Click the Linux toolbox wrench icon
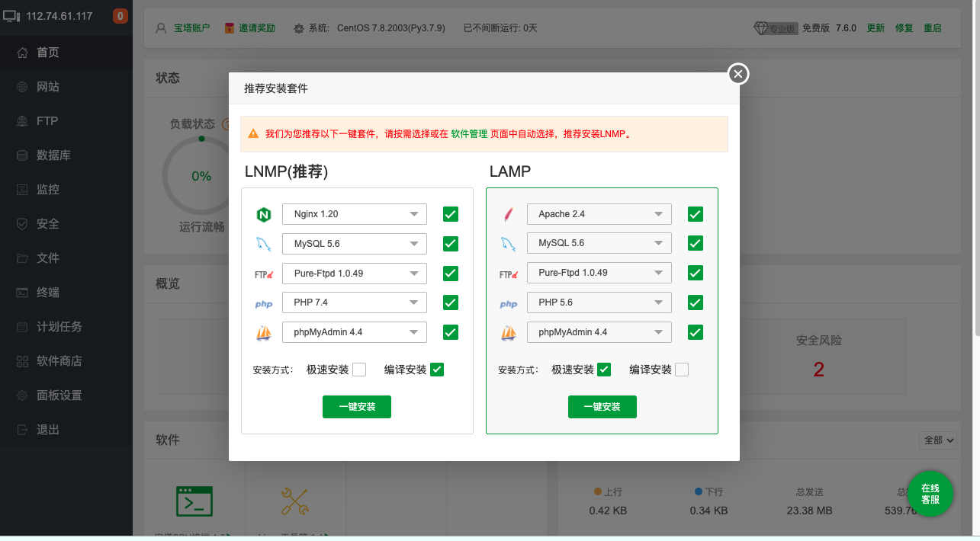The width and height of the screenshot is (980, 541). pyautogui.click(x=295, y=501)
